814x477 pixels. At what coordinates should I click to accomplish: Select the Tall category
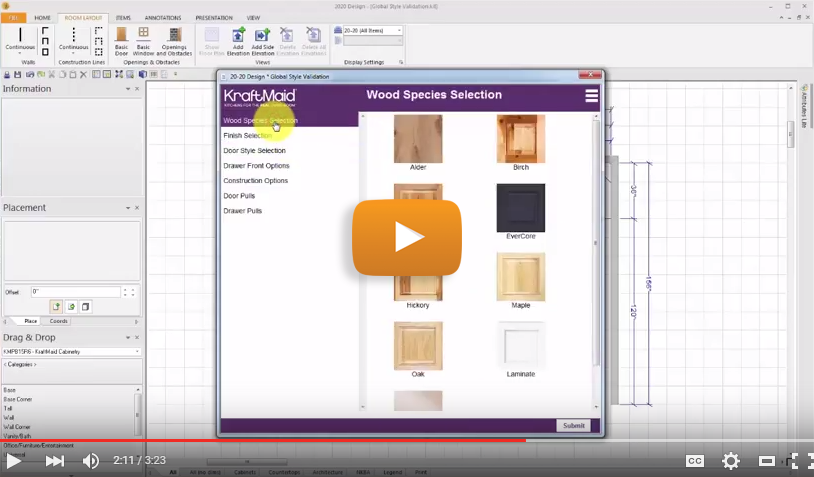point(8,408)
